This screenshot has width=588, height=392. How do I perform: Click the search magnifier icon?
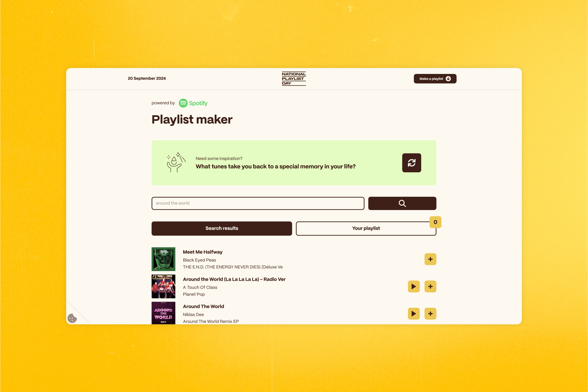click(x=402, y=203)
